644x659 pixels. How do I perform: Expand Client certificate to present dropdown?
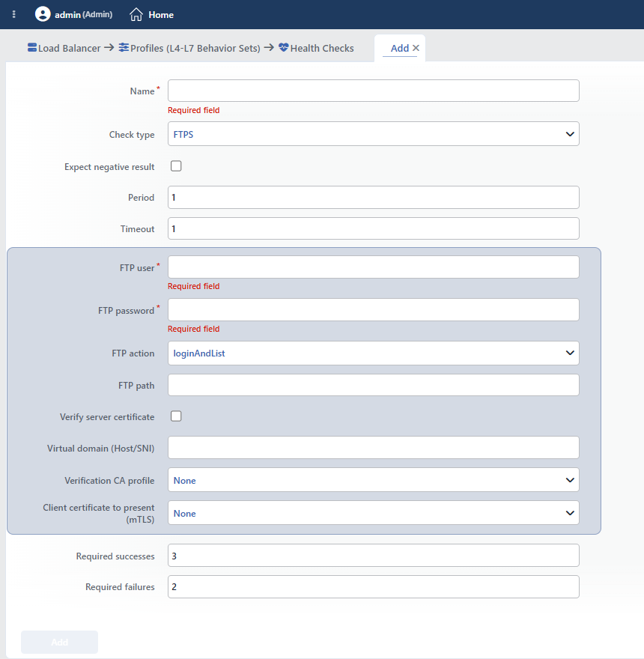pyautogui.click(x=373, y=513)
